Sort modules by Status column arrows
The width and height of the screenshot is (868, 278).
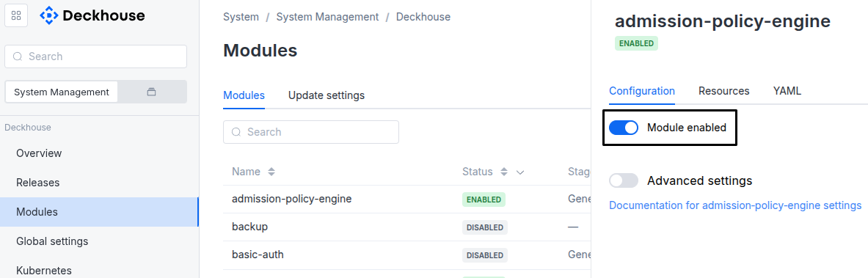click(504, 172)
